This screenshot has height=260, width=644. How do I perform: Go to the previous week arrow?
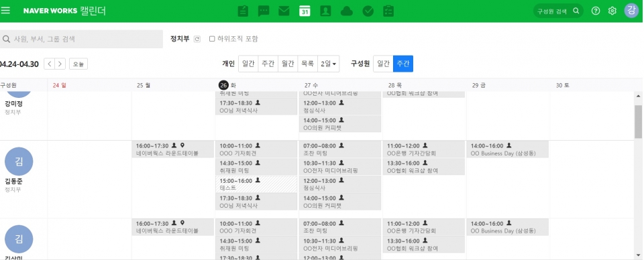click(x=50, y=64)
